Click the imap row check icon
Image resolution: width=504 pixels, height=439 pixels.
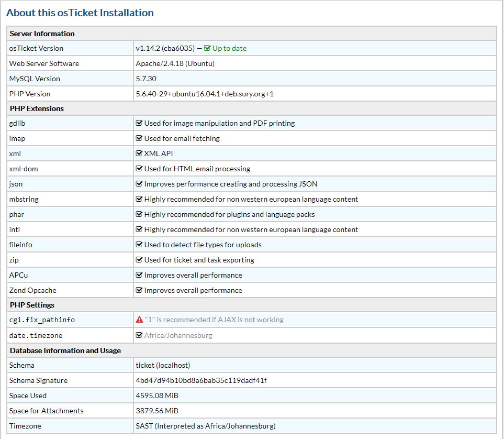139,138
